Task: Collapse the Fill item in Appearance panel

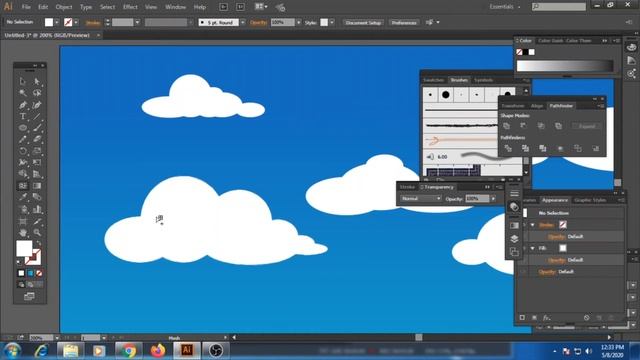Action: 532,248
